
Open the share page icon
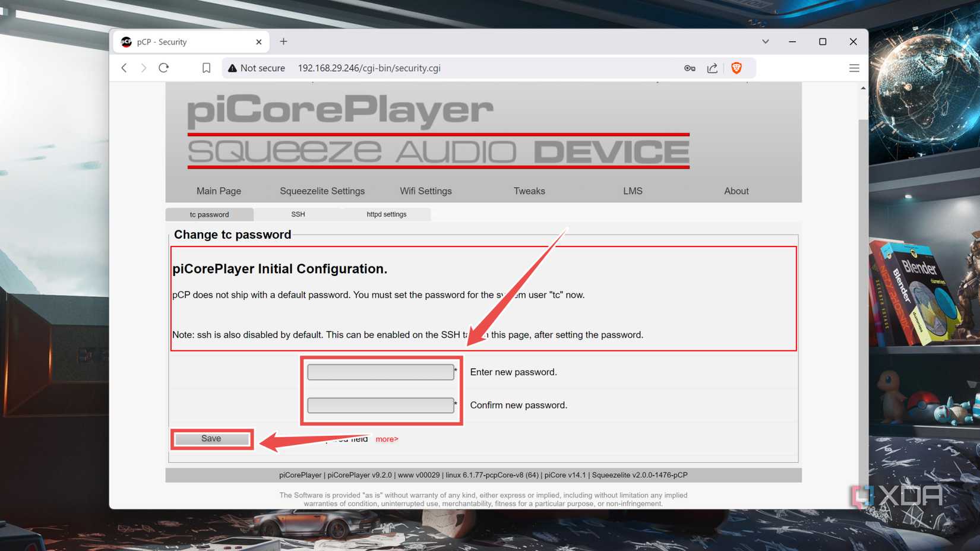tap(712, 68)
